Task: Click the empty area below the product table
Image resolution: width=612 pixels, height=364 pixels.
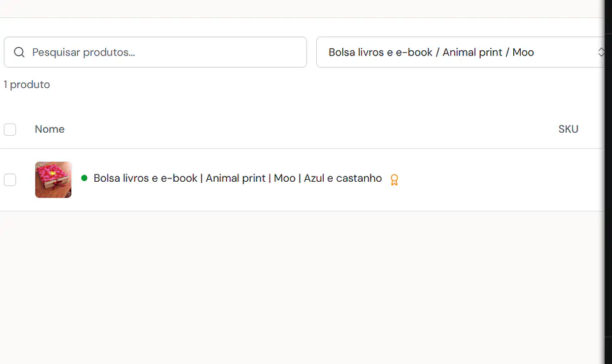Action: (302, 288)
